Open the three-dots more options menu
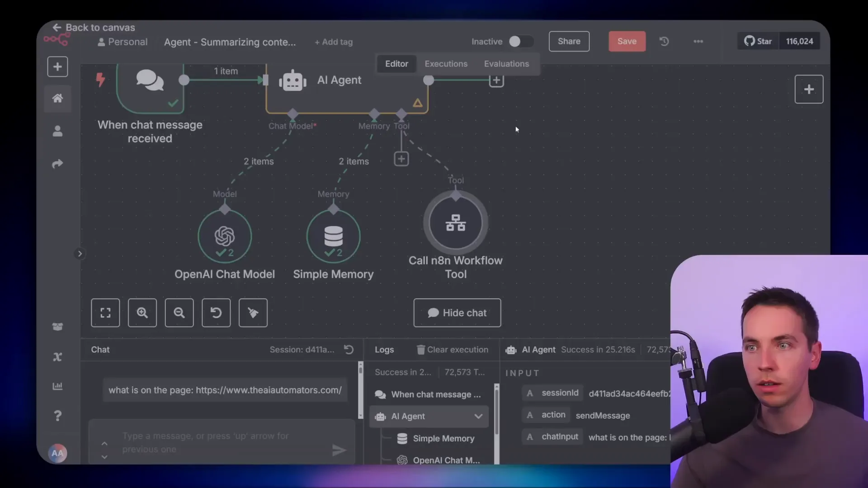 (698, 42)
